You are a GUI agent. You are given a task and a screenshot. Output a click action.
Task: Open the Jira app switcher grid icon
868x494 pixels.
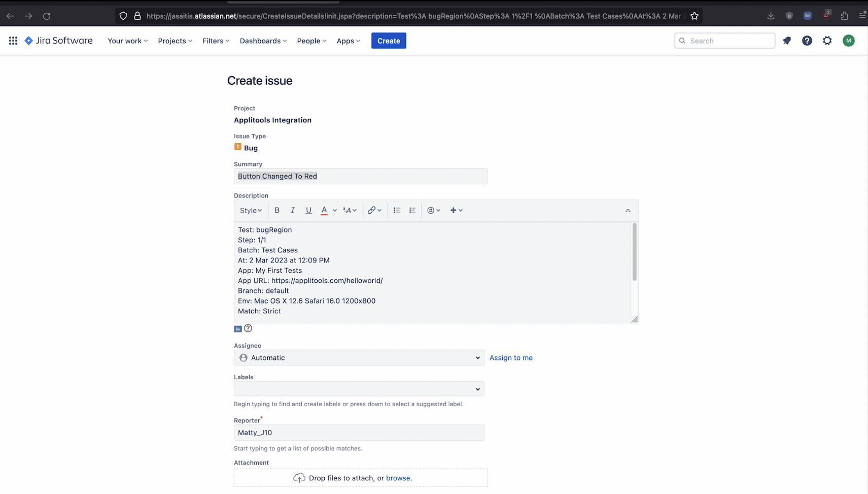click(13, 41)
